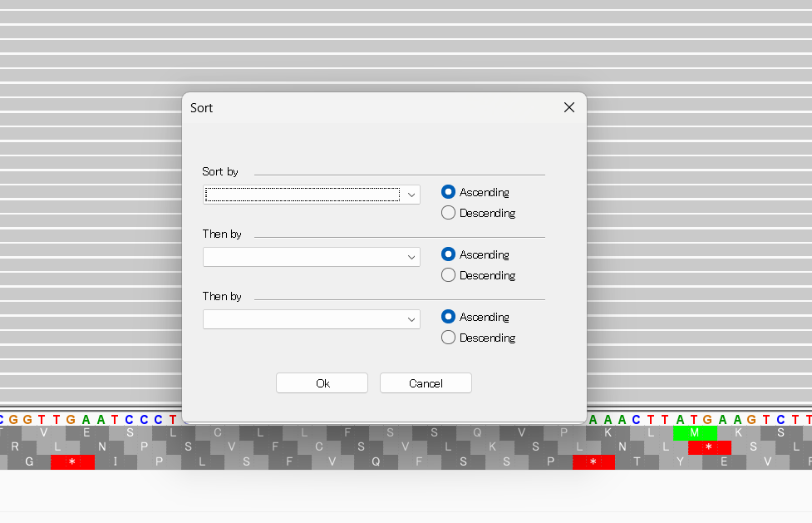
Task: Open the Sort by dropdown list
Action: 411,194
